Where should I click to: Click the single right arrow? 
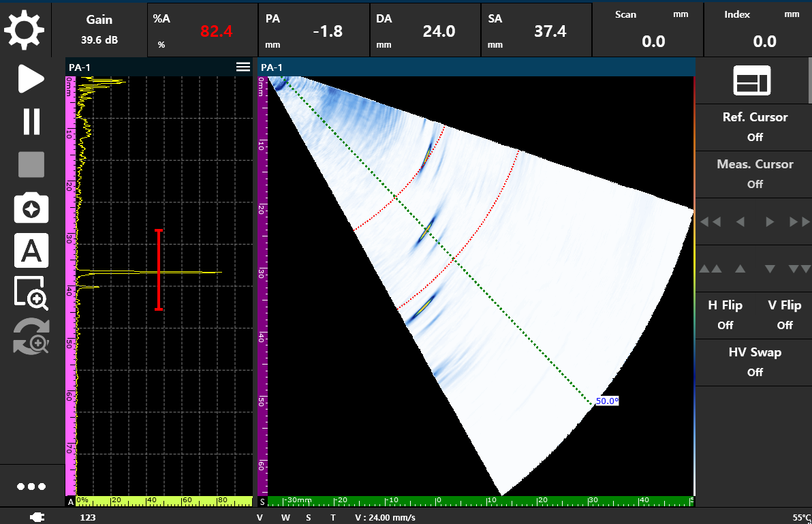pyautogui.click(x=770, y=222)
